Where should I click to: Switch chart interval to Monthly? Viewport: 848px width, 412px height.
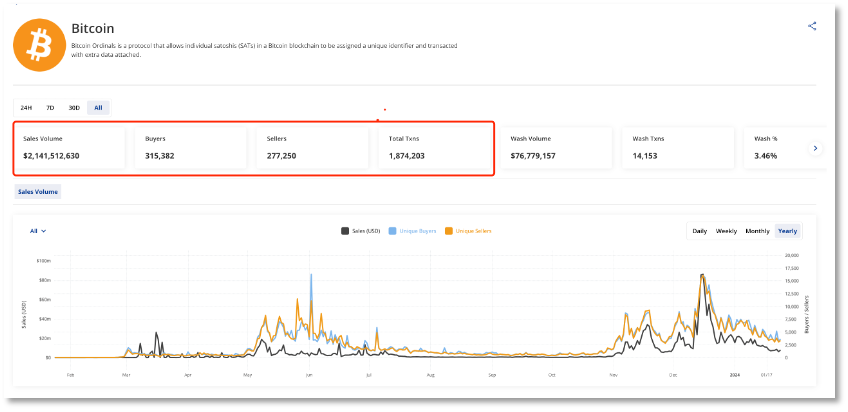[x=757, y=231]
